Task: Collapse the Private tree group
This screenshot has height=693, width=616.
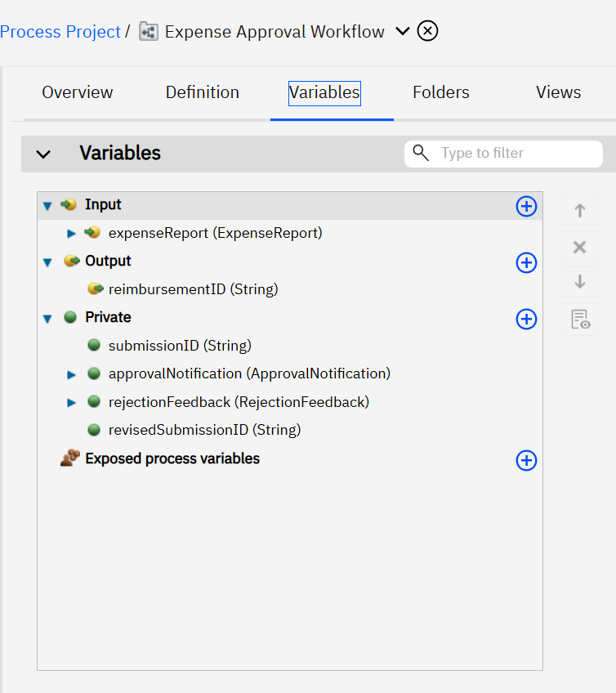Action: point(47,318)
